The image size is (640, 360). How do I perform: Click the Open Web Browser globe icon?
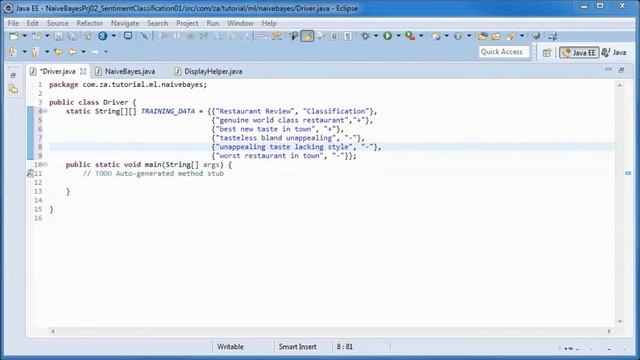point(536,36)
